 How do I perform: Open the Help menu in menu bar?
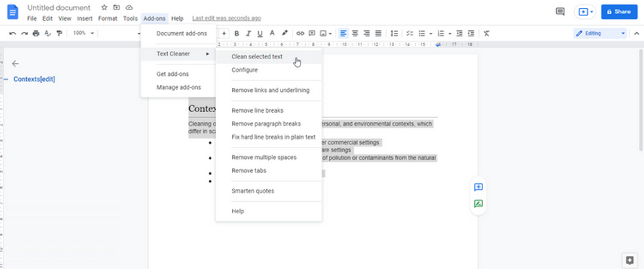click(177, 19)
